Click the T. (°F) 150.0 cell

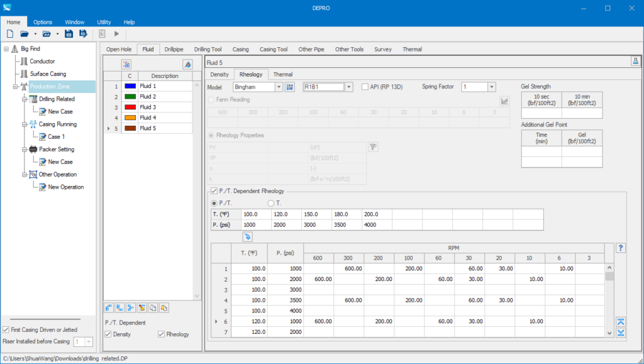(x=316, y=214)
